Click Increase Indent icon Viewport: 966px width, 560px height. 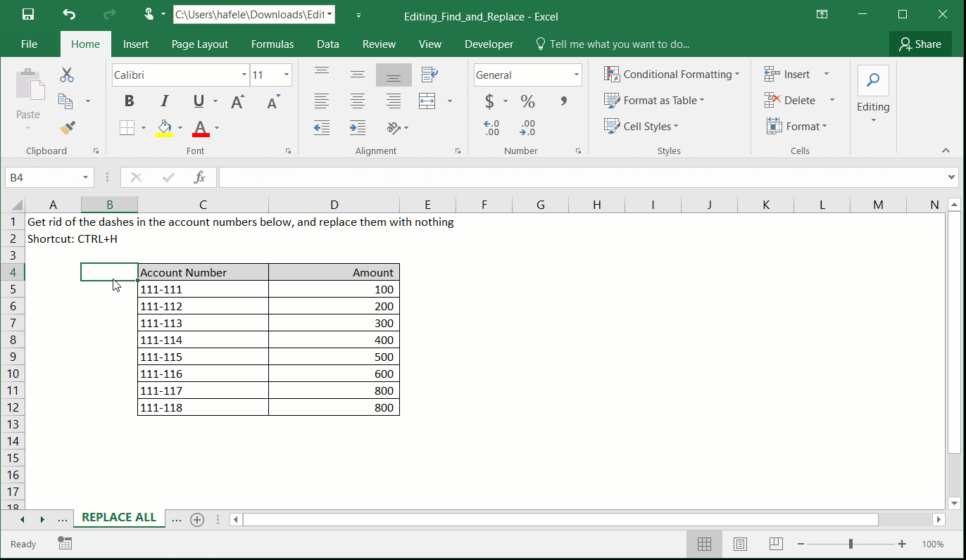358,128
